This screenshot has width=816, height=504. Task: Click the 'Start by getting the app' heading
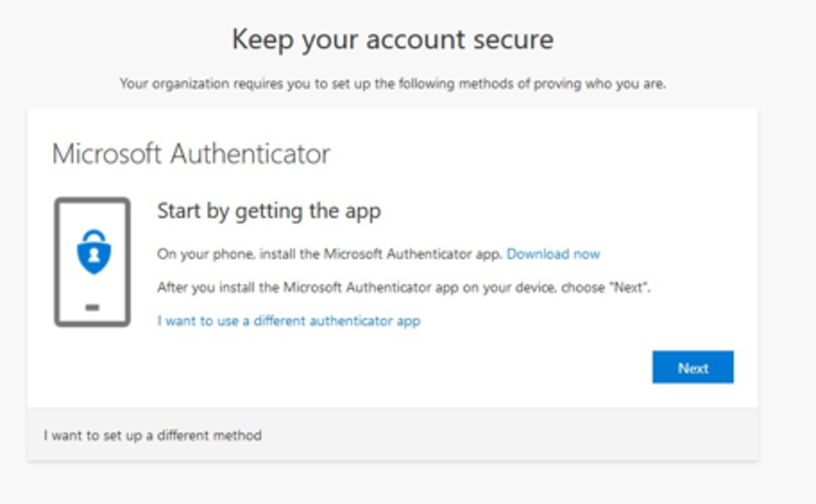269,211
